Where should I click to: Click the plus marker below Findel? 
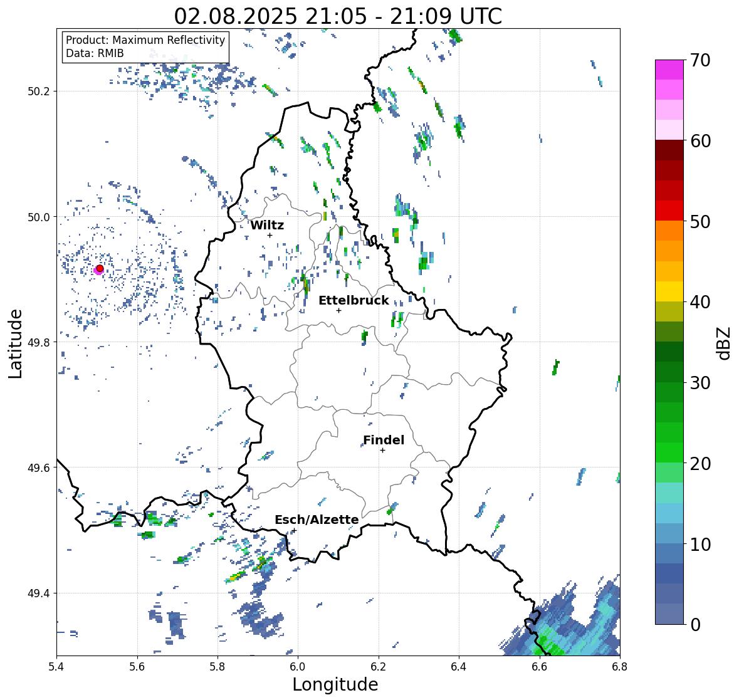(x=383, y=451)
